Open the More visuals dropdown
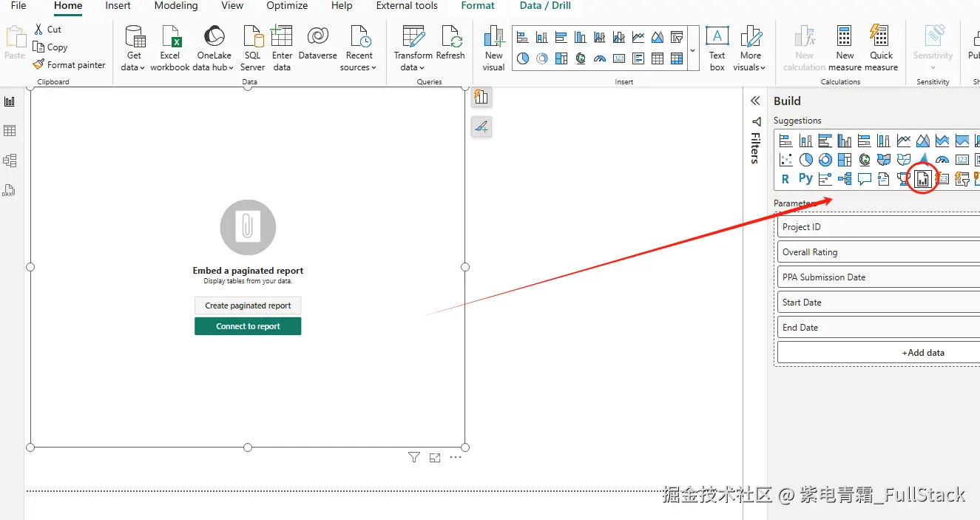Image resolution: width=980 pixels, height=520 pixels. click(x=750, y=48)
